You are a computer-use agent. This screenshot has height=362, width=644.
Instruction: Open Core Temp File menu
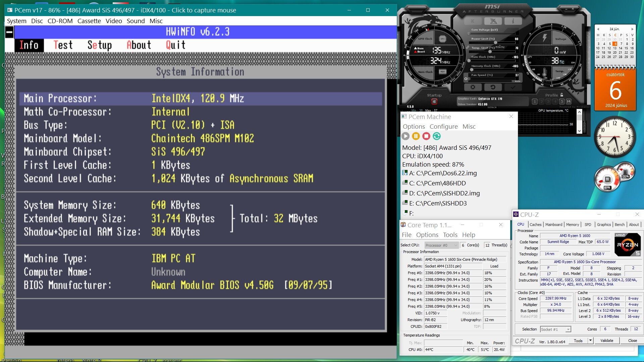click(x=407, y=235)
